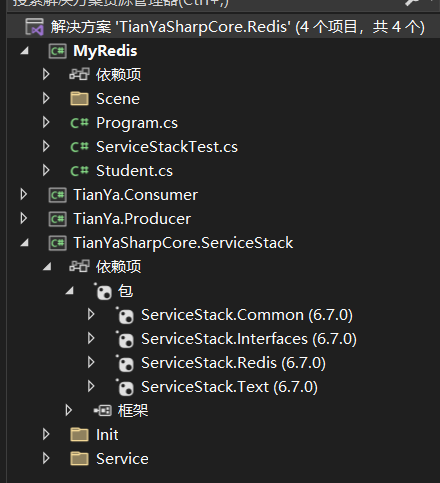Click the NuGet icon of ServiceStack.Text

pyautogui.click(x=125, y=387)
